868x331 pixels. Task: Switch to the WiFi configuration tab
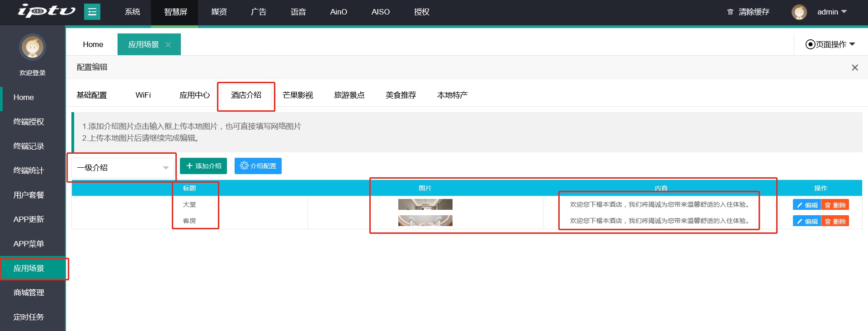coord(143,95)
